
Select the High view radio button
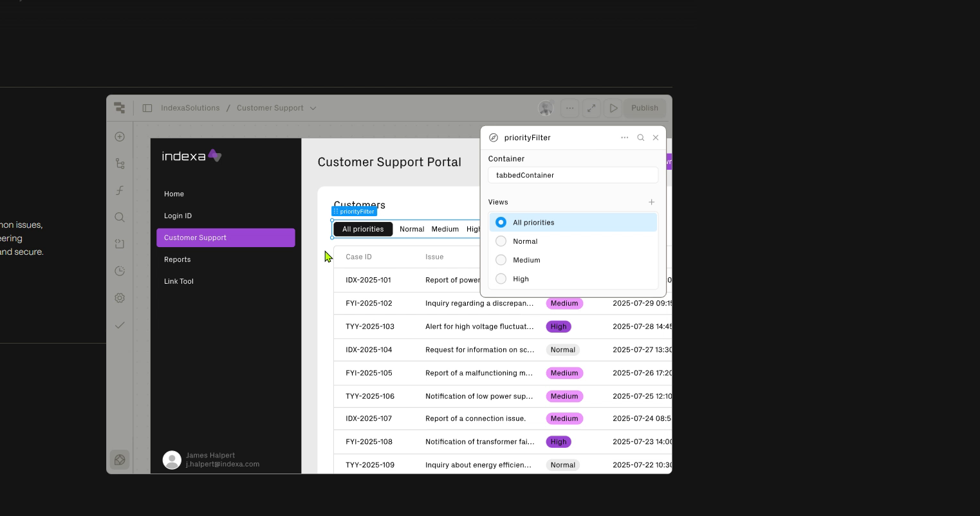click(501, 279)
